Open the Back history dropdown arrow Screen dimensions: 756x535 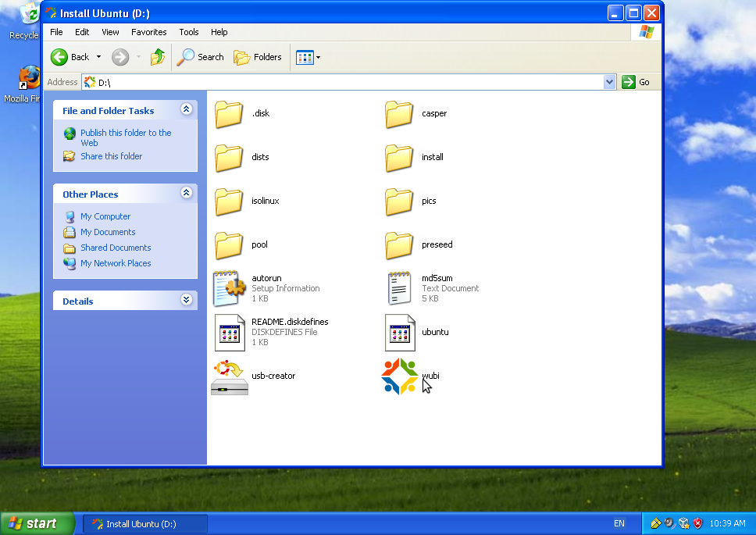coord(99,57)
